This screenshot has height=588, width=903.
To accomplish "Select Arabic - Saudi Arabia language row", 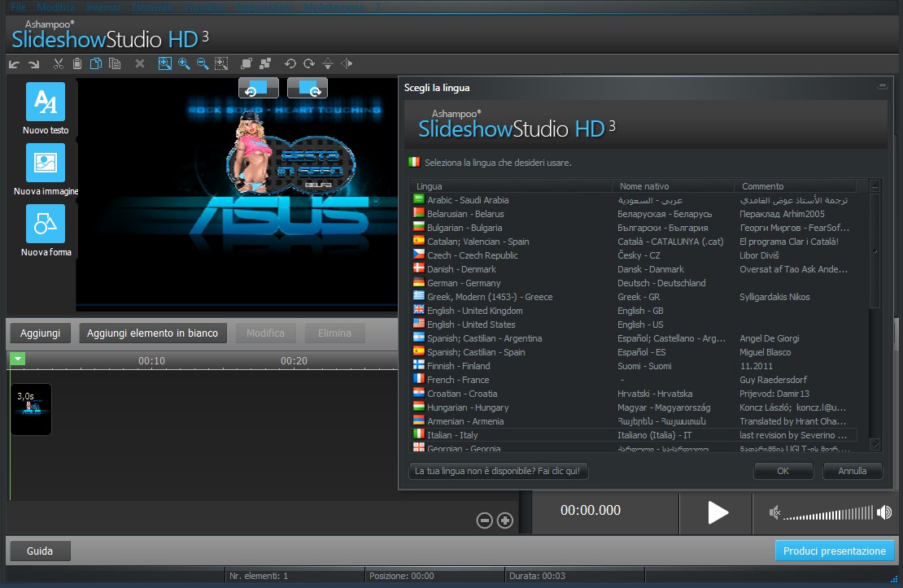I will pyautogui.click(x=634, y=200).
